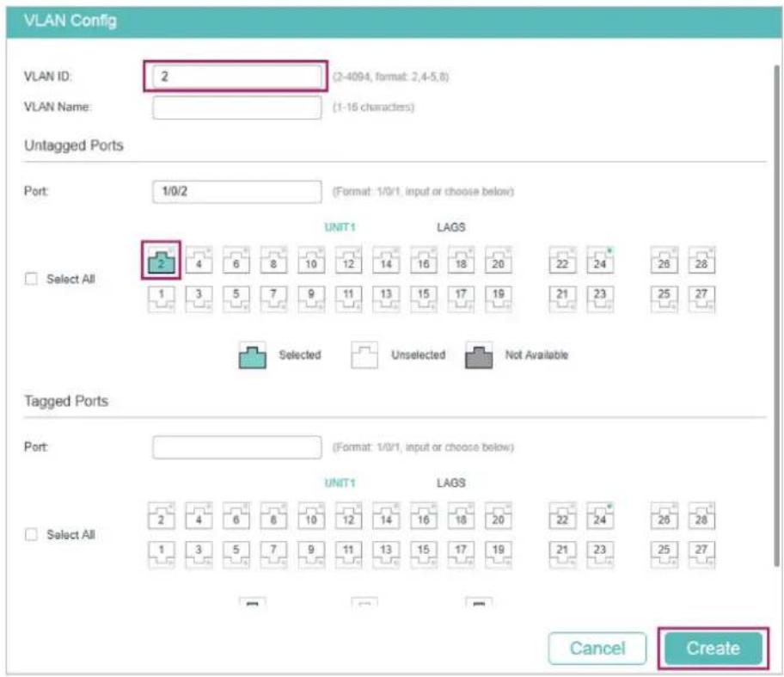The width and height of the screenshot is (784, 677).
Task: Select untagged port 7 icon
Action: coord(273,299)
